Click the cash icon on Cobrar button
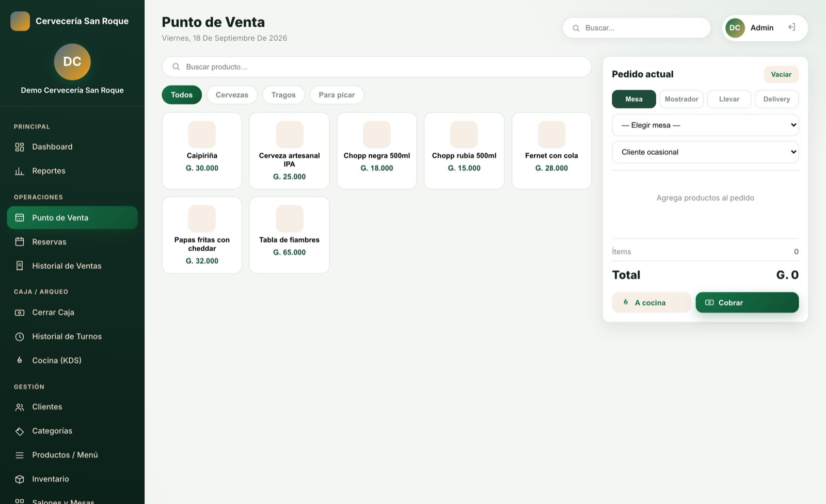 click(709, 303)
